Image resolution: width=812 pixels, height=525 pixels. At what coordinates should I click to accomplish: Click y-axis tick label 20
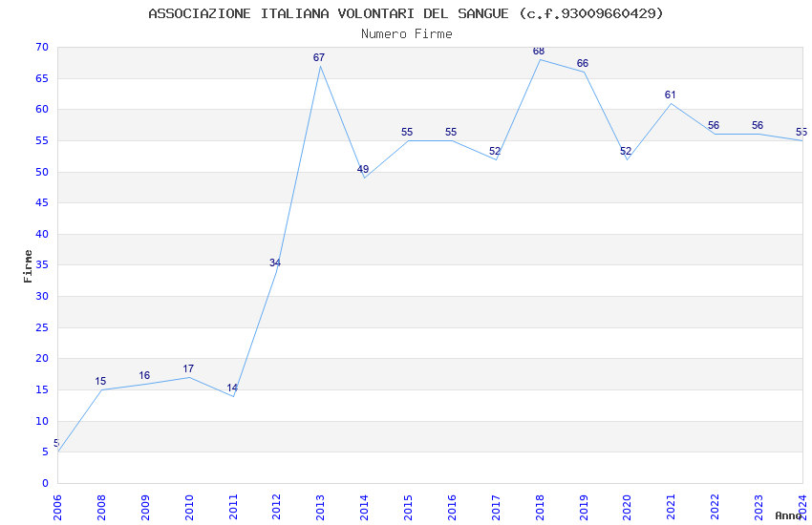42,359
